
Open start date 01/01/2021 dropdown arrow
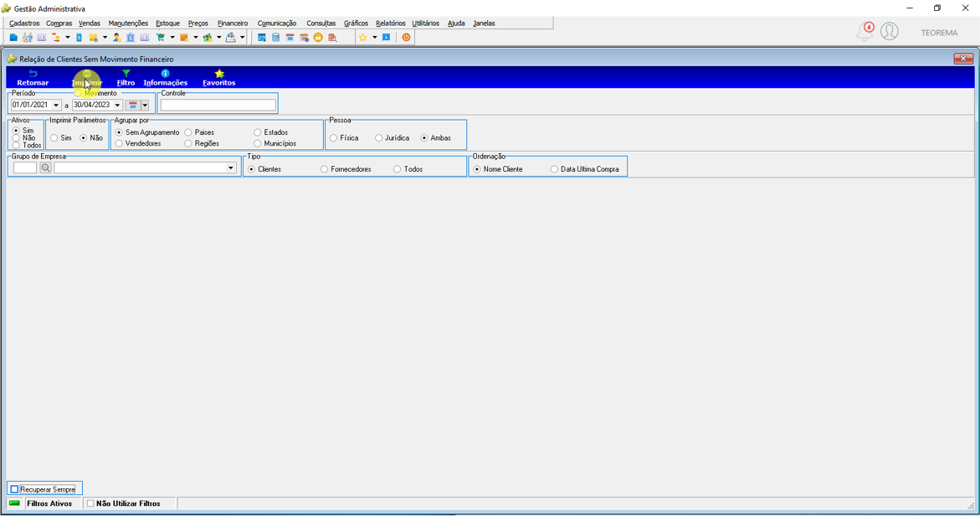(x=56, y=105)
